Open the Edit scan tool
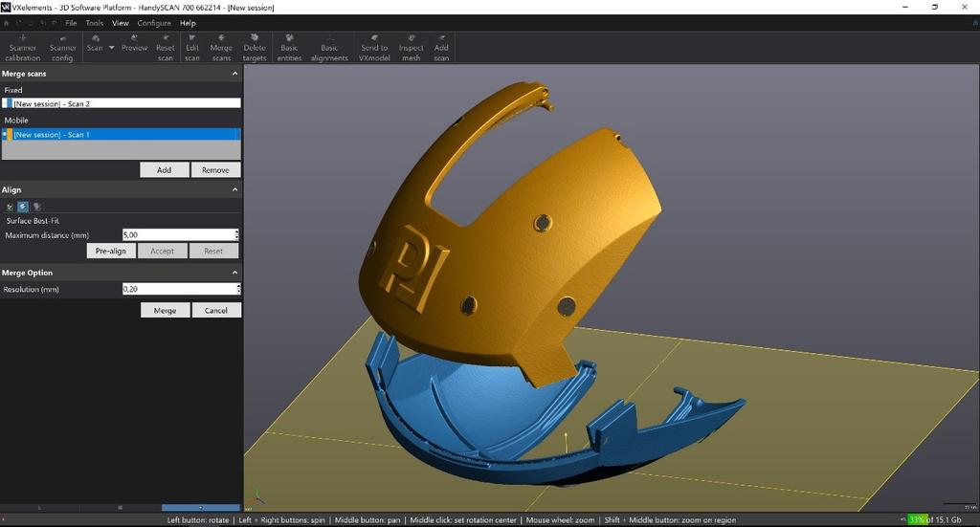980x527 pixels. [x=191, y=48]
